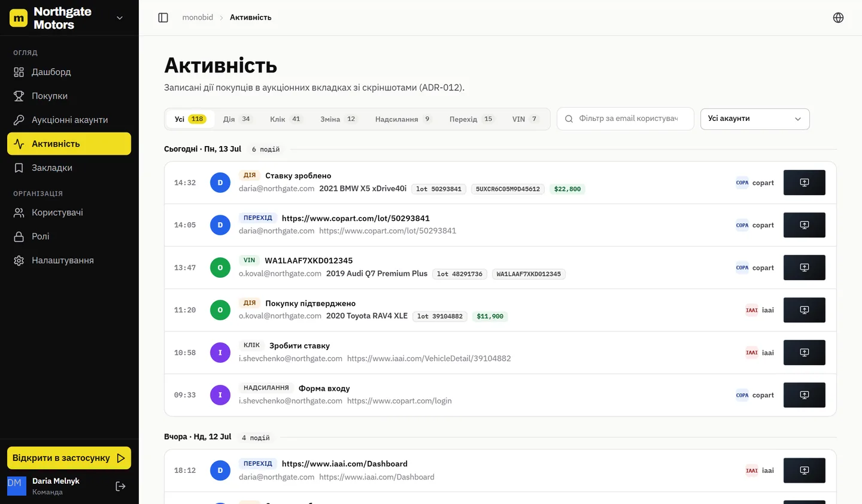Click the O avatar in 11:20 row
The width and height of the screenshot is (862, 504).
(220, 310)
